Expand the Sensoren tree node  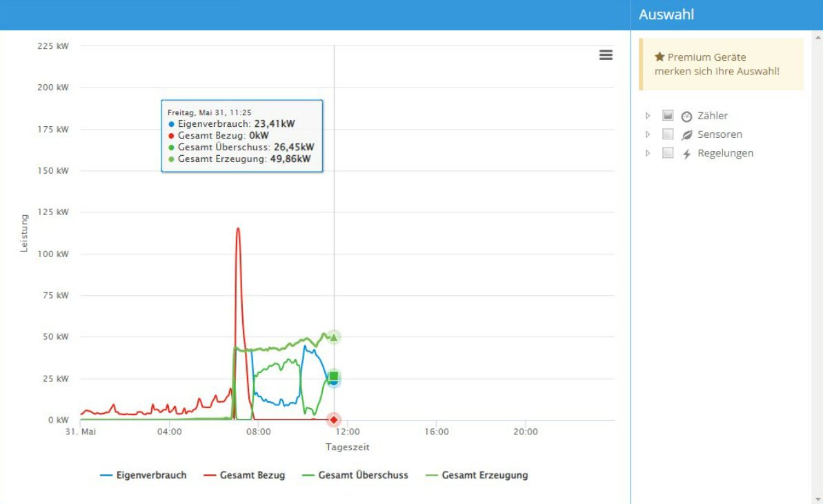[648, 134]
